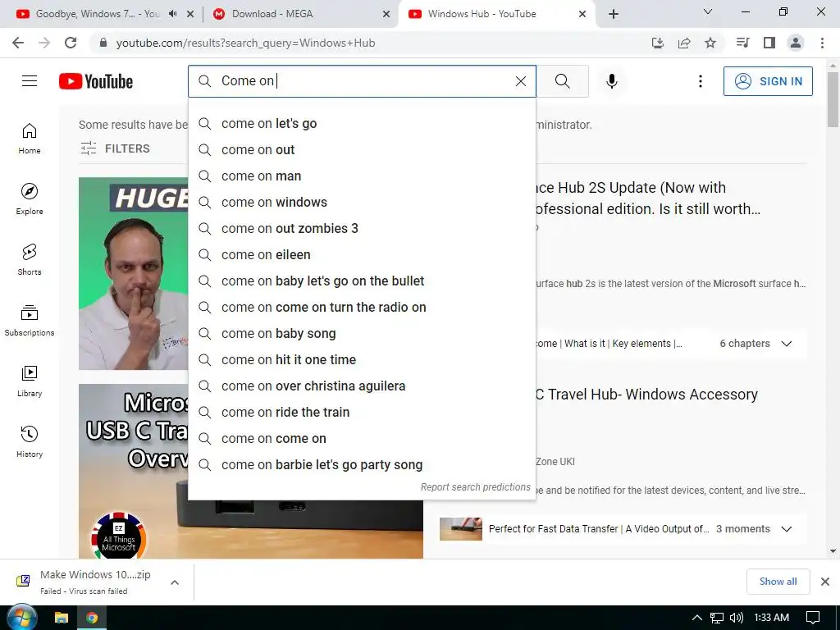View site information lock icon

103,43
